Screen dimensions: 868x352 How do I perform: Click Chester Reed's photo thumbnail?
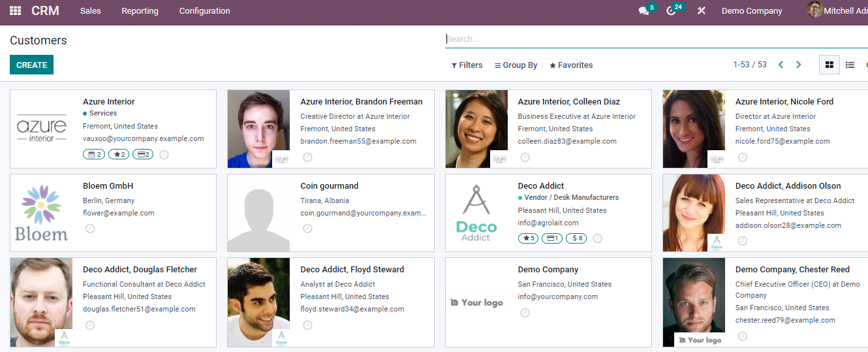(x=694, y=302)
